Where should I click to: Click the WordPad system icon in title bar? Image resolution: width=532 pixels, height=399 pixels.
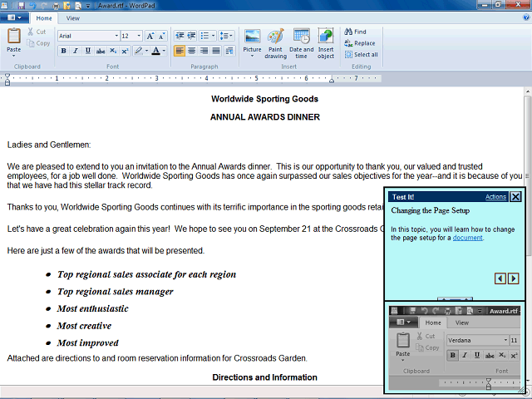click(5, 6)
